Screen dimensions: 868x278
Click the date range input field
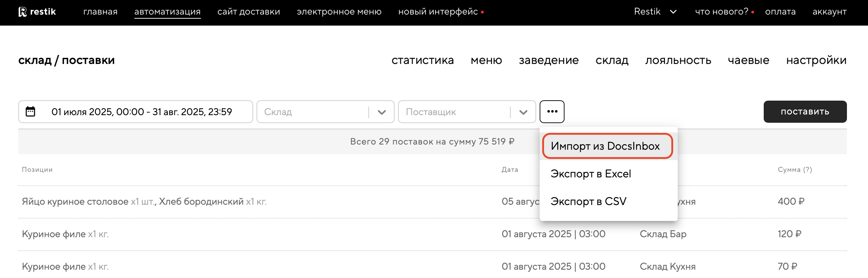(142, 112)
